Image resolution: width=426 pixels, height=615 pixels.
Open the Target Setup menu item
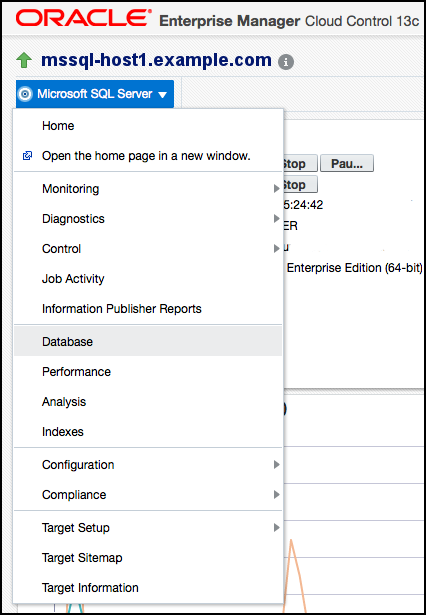[x=148, y=528]
